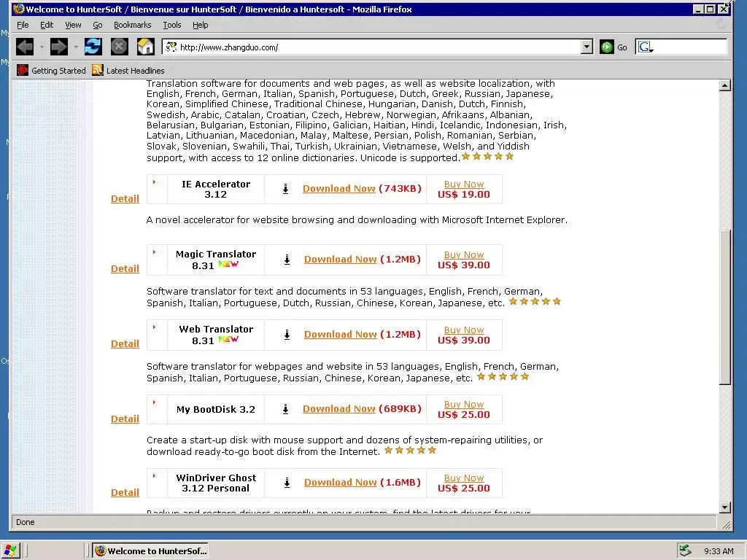Viewport: 747px width, 560px height.
Task: Open the View menu
Action: pyautogui.click(x=73, y=25)
